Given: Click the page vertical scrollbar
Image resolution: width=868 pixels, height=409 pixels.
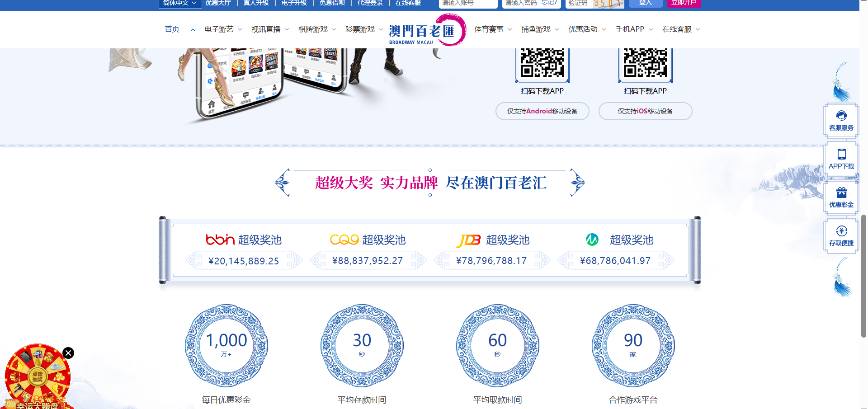Looking at the screenshot, I should tap(863, 276).
